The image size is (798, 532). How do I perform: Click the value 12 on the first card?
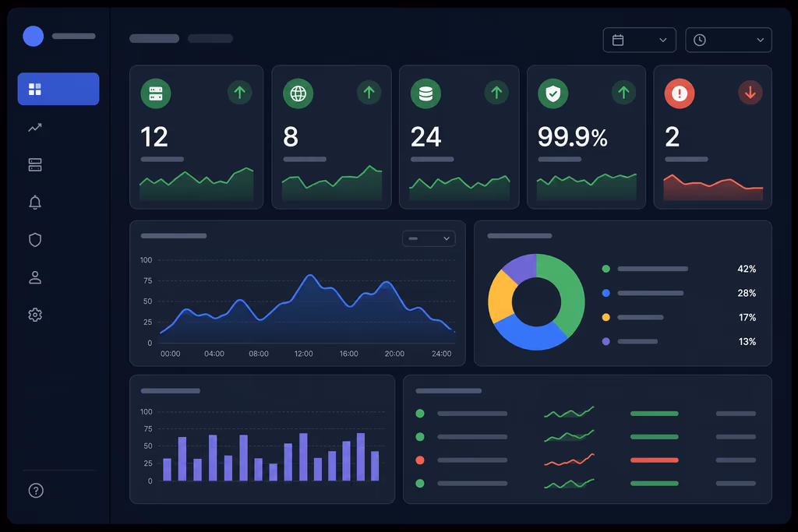coord(154,137)
